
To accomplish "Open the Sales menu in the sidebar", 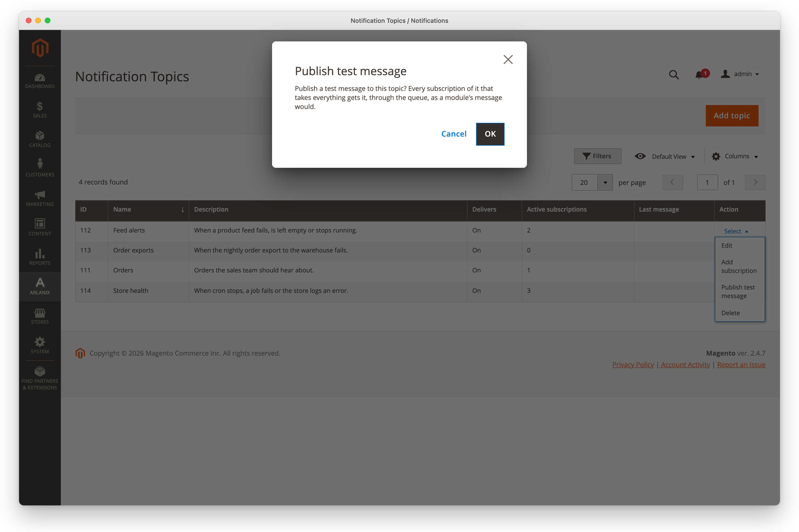I will click(x=40, y=110).
